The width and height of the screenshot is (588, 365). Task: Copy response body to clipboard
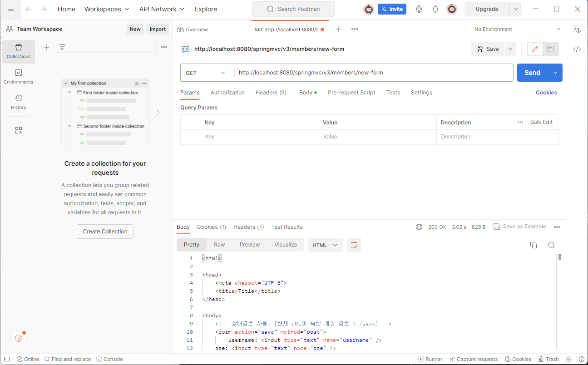[534, 245]
